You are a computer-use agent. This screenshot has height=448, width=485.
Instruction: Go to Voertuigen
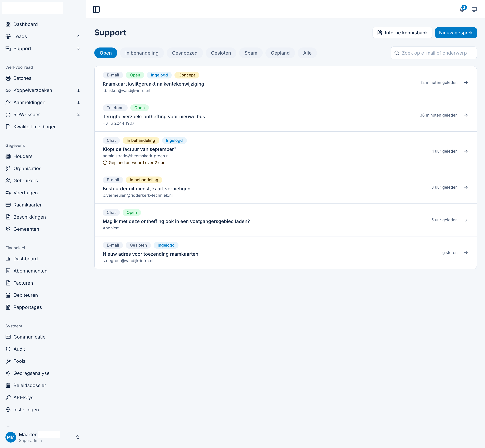(x=43, y=193)
